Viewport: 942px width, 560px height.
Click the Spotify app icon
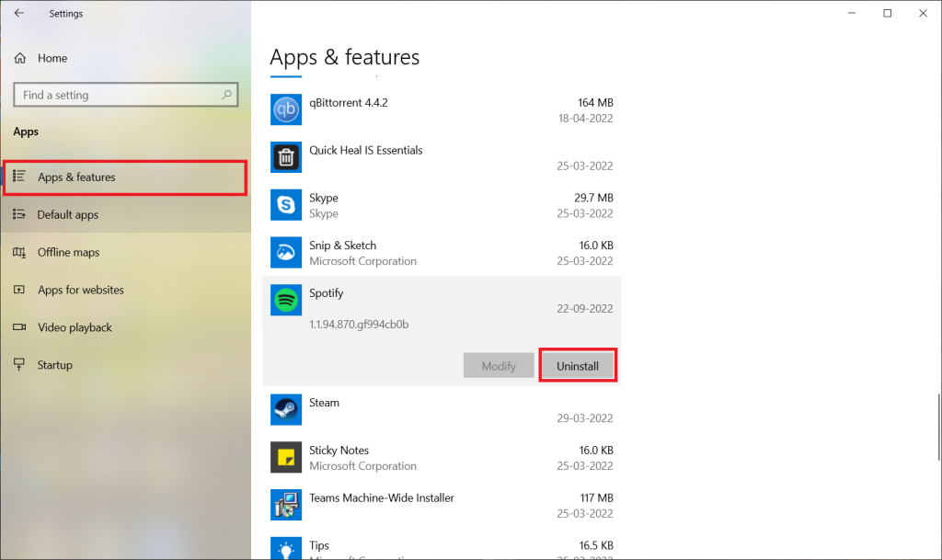pos(286,300)
